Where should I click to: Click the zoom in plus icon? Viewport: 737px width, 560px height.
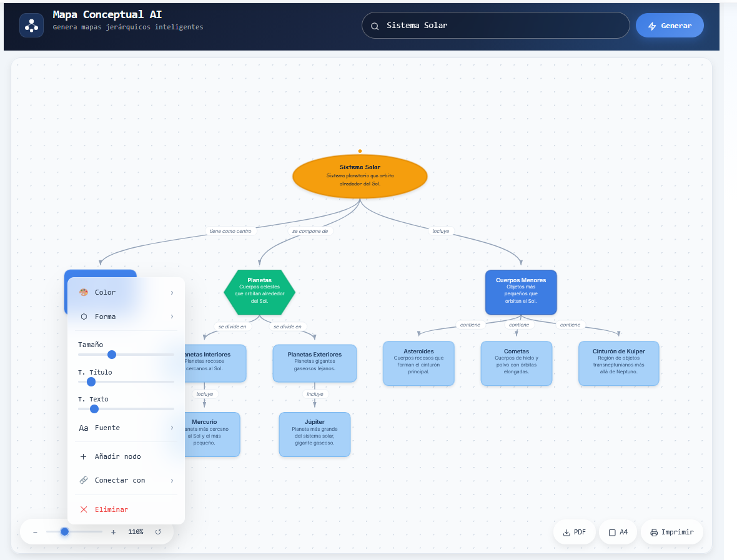[113, 532]
